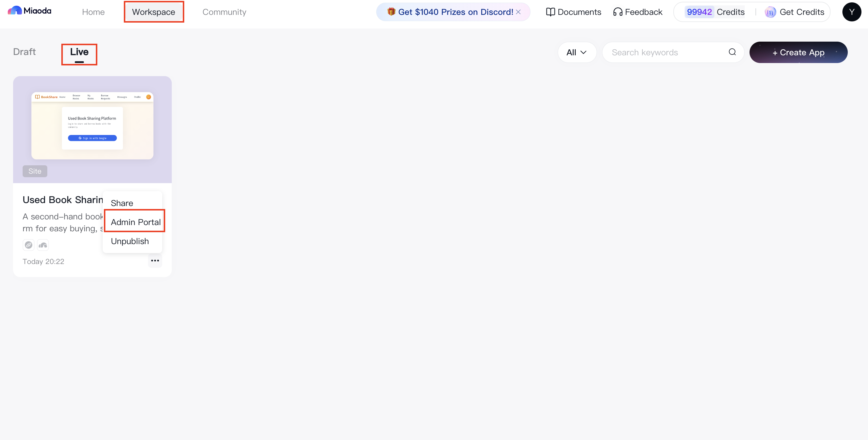Dismiss the Discord prizes banner
Screen dimensions: 868x440
pyautogui.click(x=518, y=12)
